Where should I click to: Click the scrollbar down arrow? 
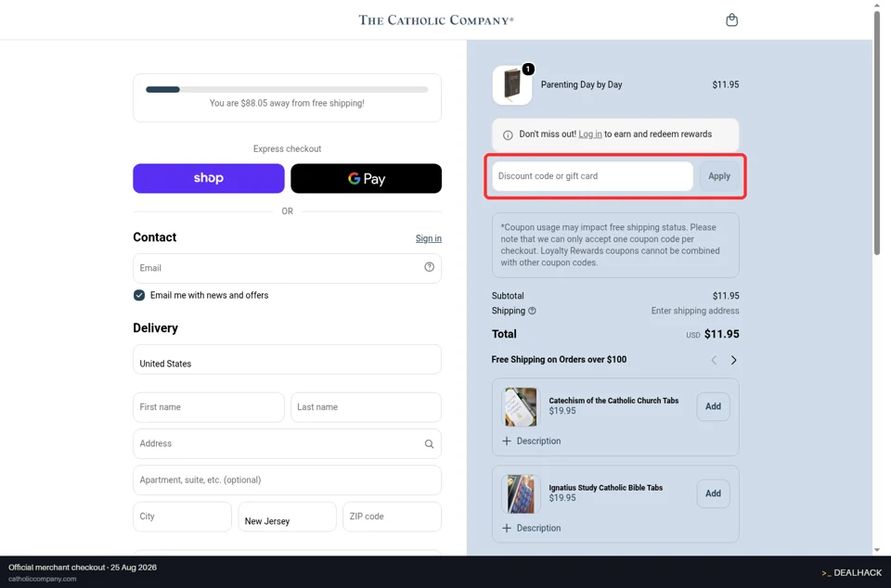(x=877, y=549)
